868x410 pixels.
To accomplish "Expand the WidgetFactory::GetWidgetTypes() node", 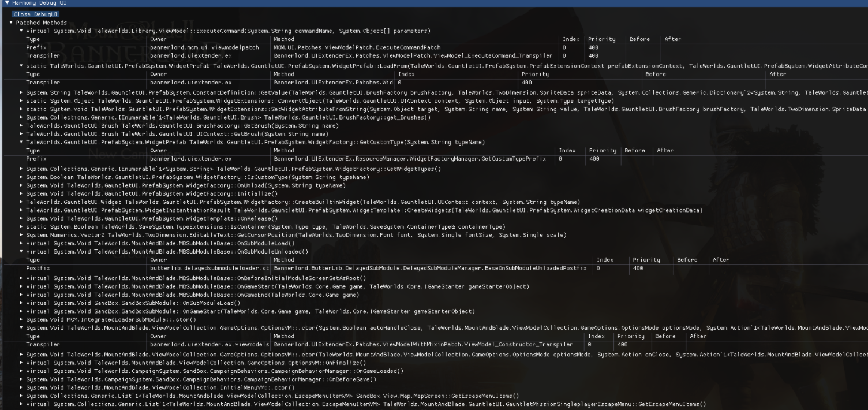I will pos(21,169).
